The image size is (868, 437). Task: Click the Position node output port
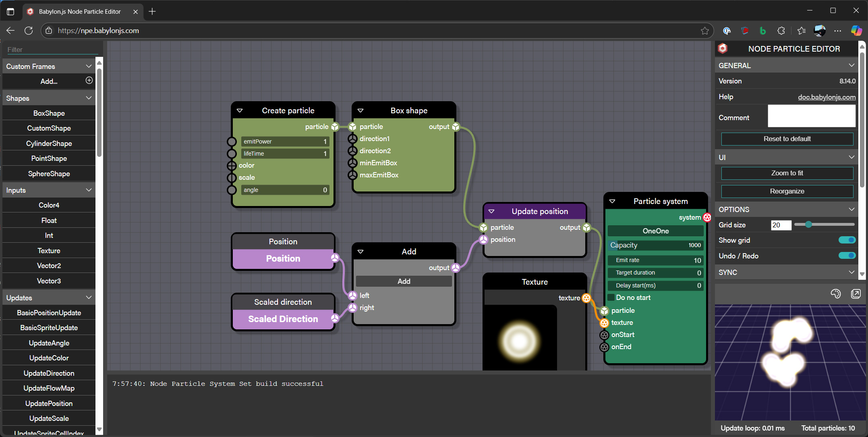pyautogui.click(x=335, y=258)
